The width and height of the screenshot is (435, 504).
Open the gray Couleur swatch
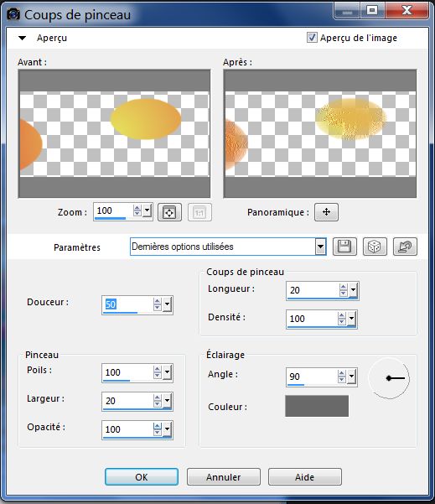317,406
